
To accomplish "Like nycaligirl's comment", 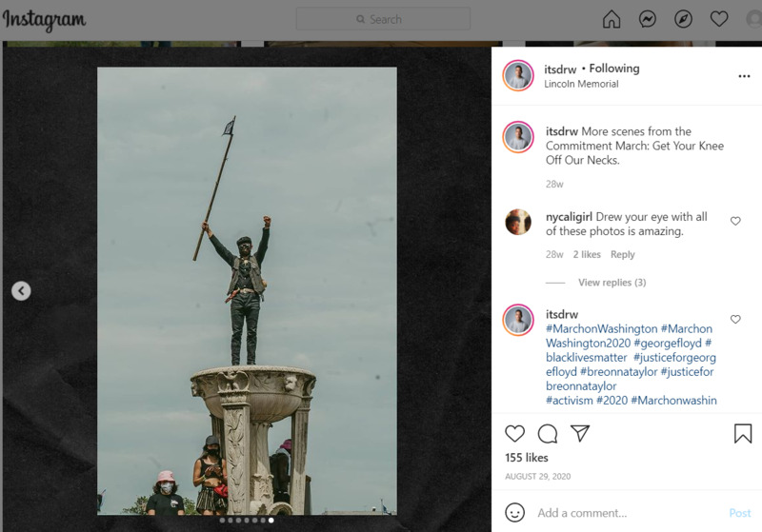I will coord(735,221).
